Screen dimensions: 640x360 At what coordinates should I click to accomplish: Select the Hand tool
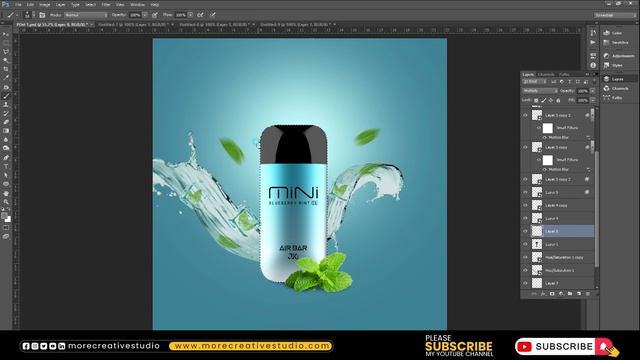6,193
